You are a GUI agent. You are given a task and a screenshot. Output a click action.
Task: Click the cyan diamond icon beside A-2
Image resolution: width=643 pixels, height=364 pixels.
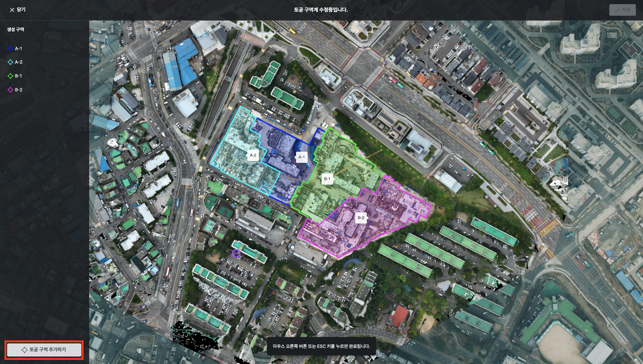[10, 62]
